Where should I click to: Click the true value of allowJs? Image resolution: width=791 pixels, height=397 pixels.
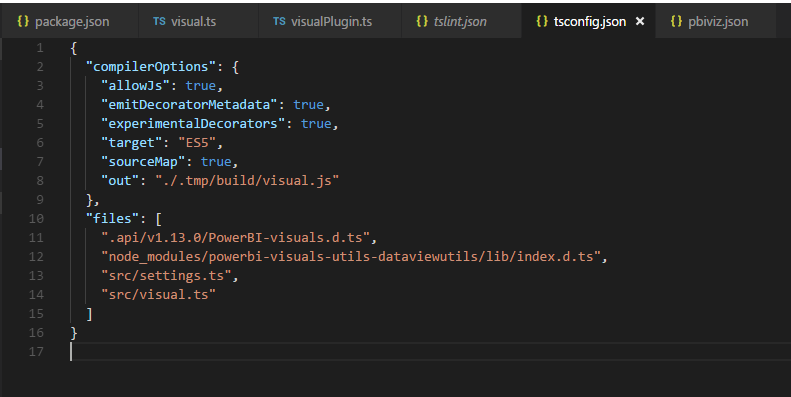coord(201,86)
